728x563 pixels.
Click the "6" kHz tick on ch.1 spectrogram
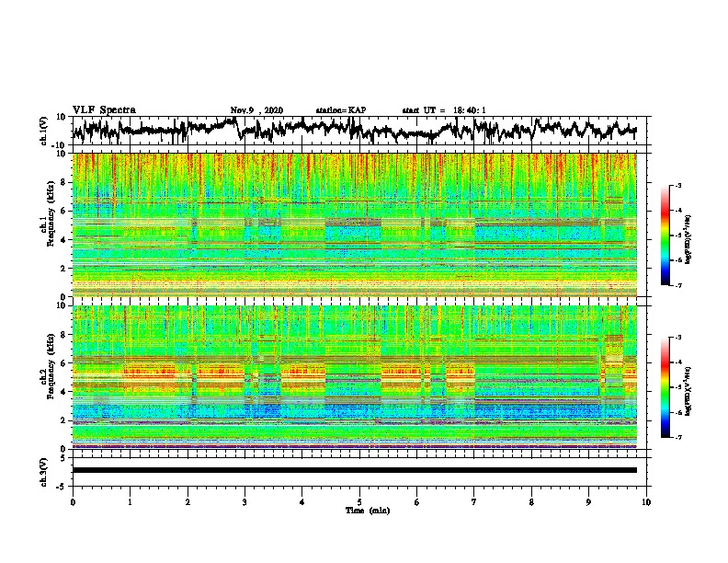point(63,211)
